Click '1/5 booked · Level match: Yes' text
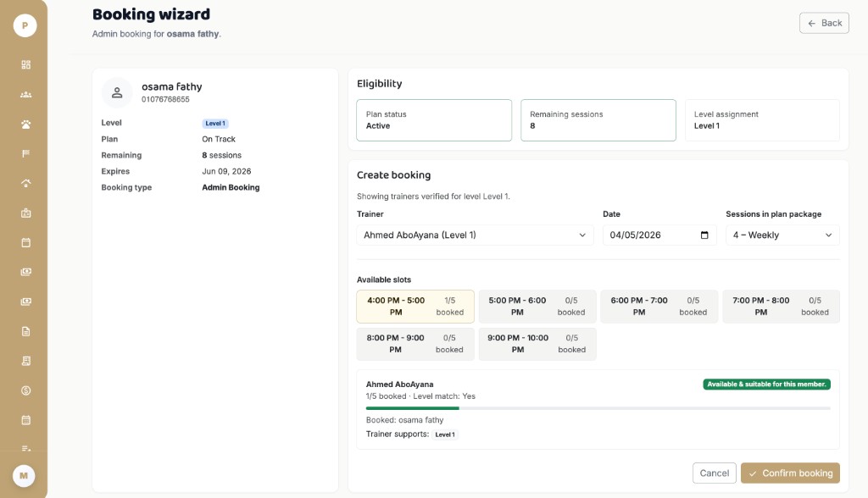The width and height of the screenshot is (868, 498). 420,396
